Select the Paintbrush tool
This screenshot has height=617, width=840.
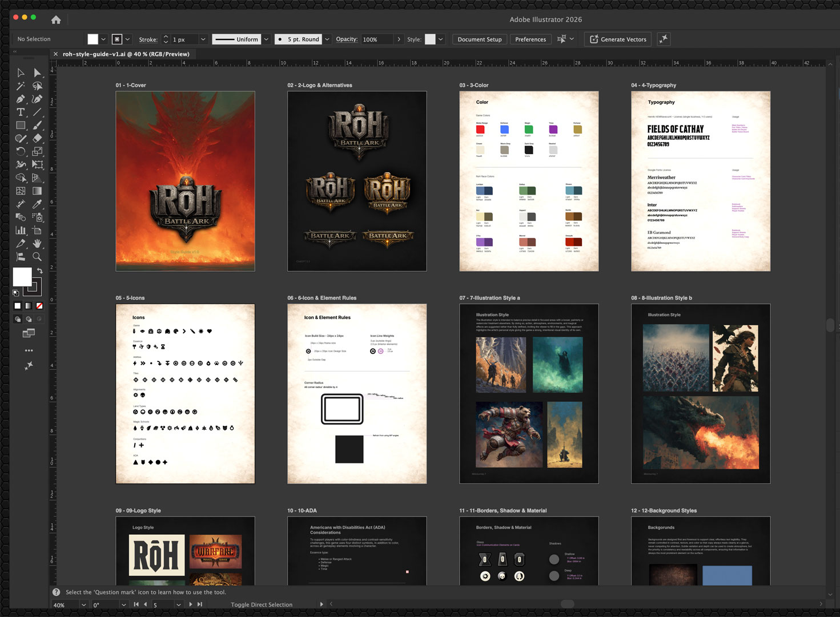tap(37, 125)
